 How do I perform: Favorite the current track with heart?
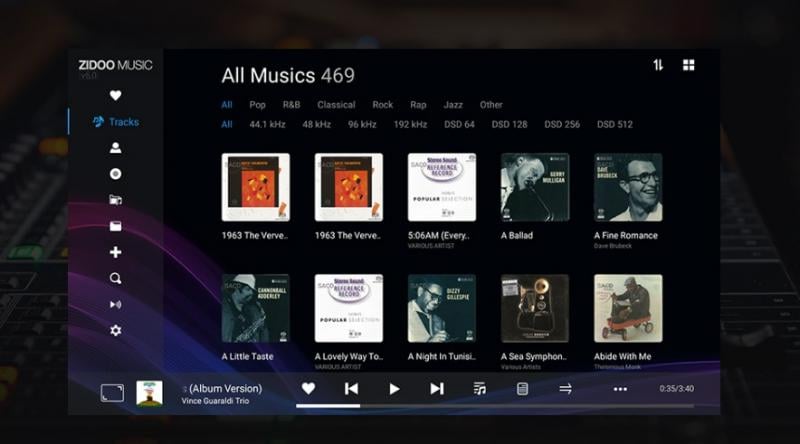coord(308,389)
